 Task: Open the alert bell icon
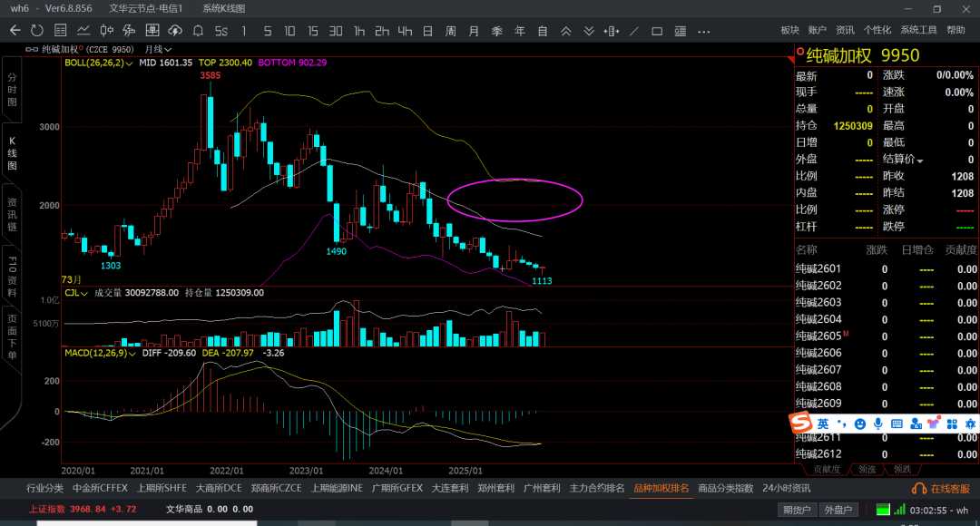tap(198, 31)
